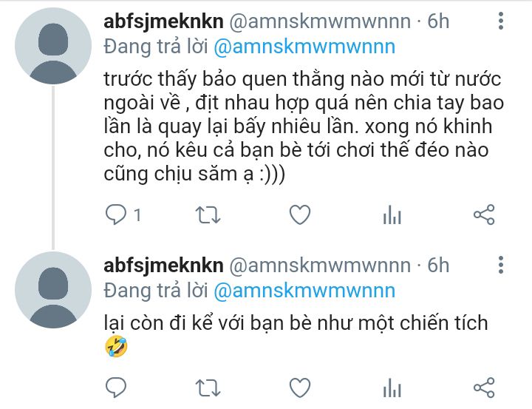Open abfsjmeknkn display name on second tweet
532x409 pixels.
point(163,266)
